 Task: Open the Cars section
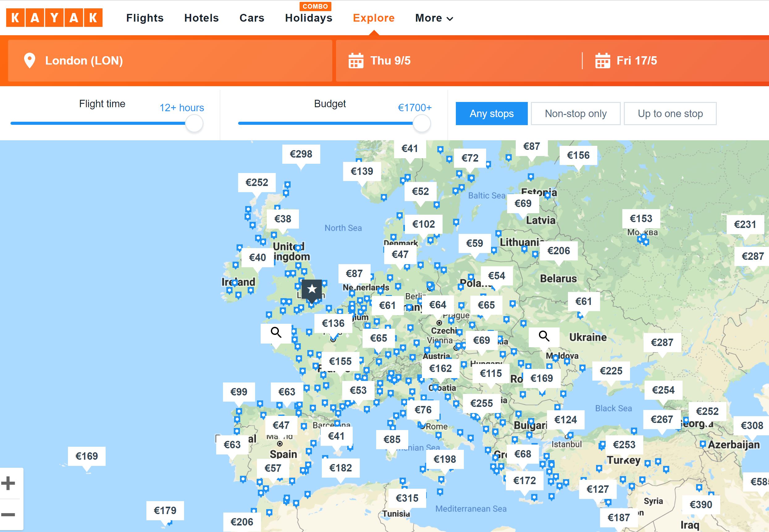[252, 18]
